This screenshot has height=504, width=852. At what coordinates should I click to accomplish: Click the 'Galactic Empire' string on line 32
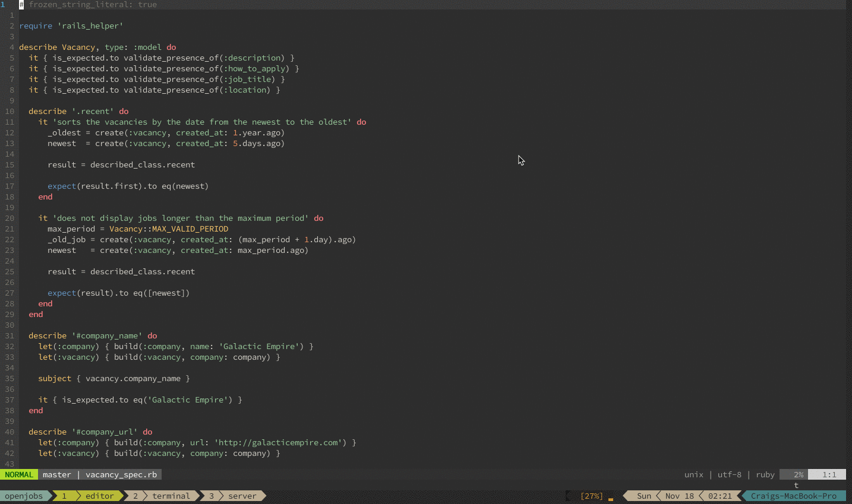(x=259, y=347)
